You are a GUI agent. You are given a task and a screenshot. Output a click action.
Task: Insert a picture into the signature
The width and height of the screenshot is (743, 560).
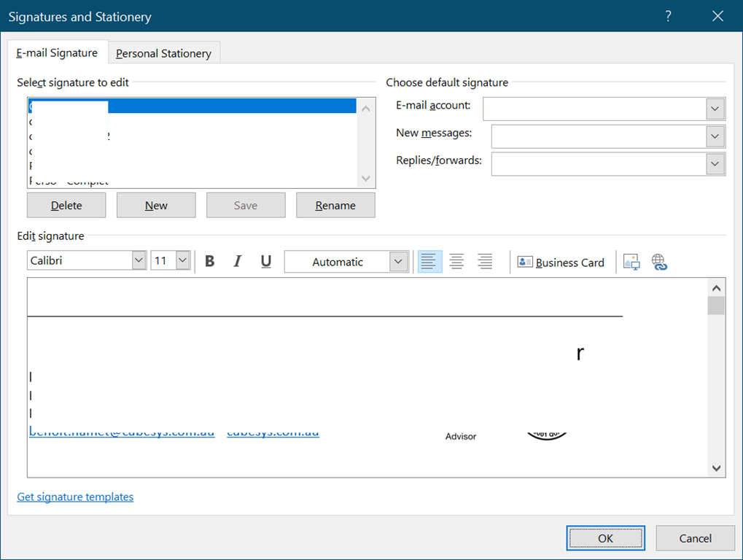click(631, 262)
